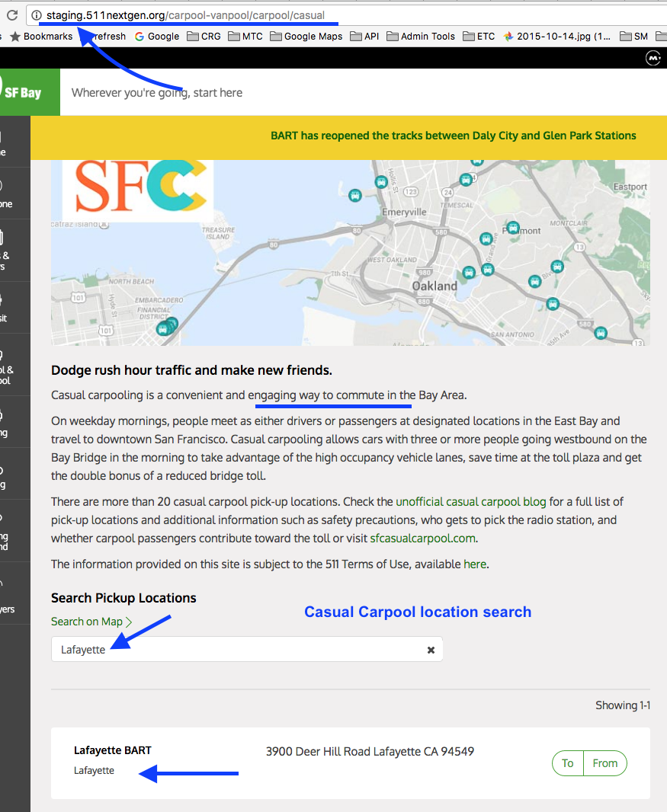This screenshot has width=667, height=812.
Task: Select the carpool marker on Hollis St
Action: (381, 182)
